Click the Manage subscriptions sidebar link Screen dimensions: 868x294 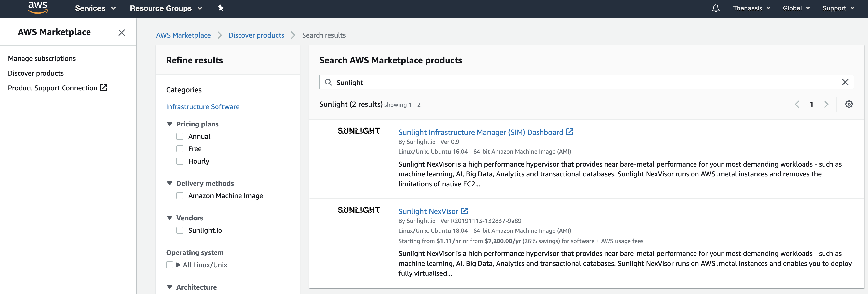pyautogui.click(x=42, y=58)
